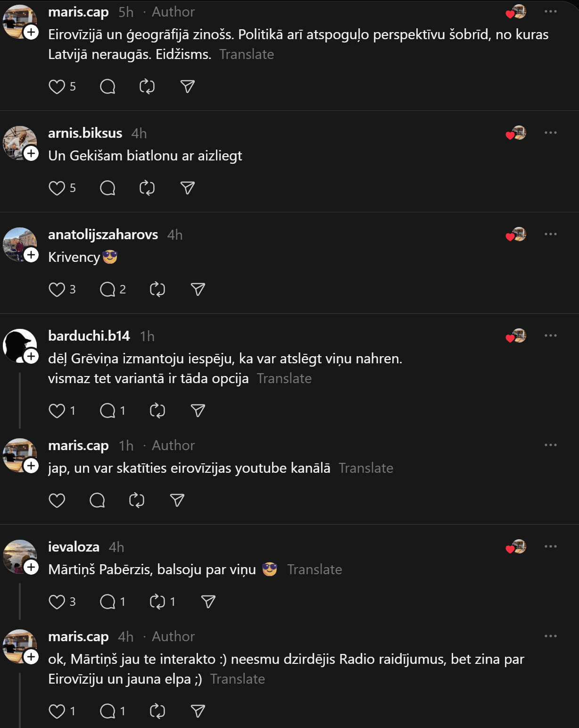Share barduchi.b14's comment via send icon
The height and width of the screenshot is (728, 579).
point(198,411)
